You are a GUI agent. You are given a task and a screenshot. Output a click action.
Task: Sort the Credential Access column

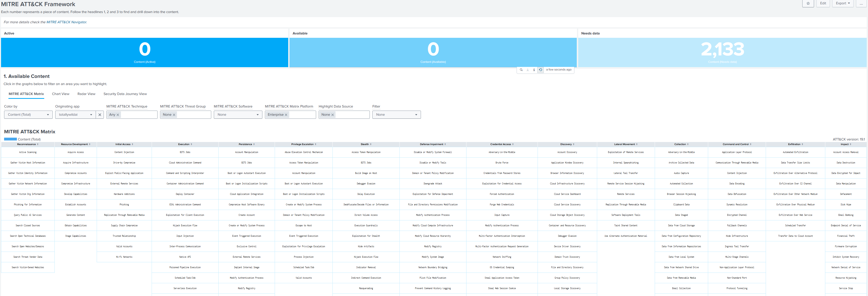tap(513, 144)
